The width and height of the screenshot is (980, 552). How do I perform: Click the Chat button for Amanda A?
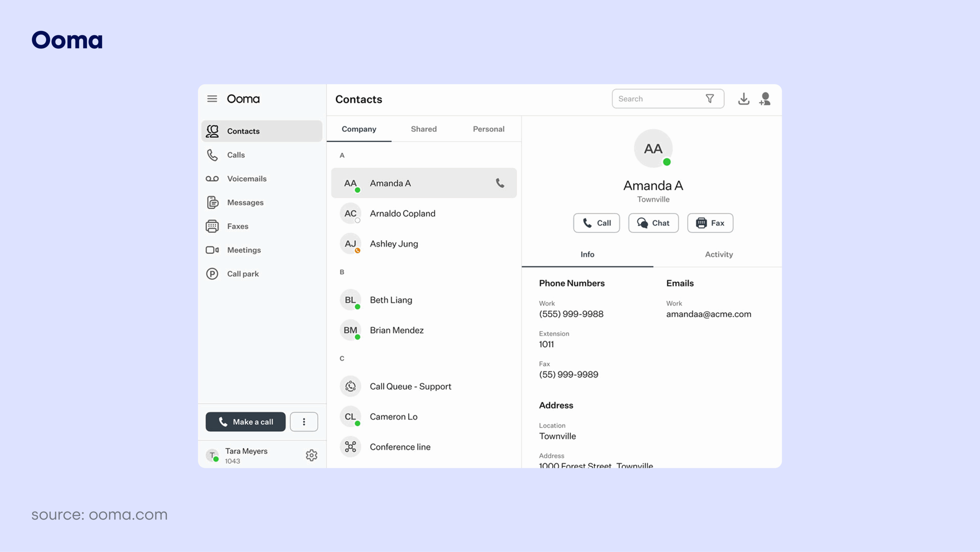coord(653,223)
